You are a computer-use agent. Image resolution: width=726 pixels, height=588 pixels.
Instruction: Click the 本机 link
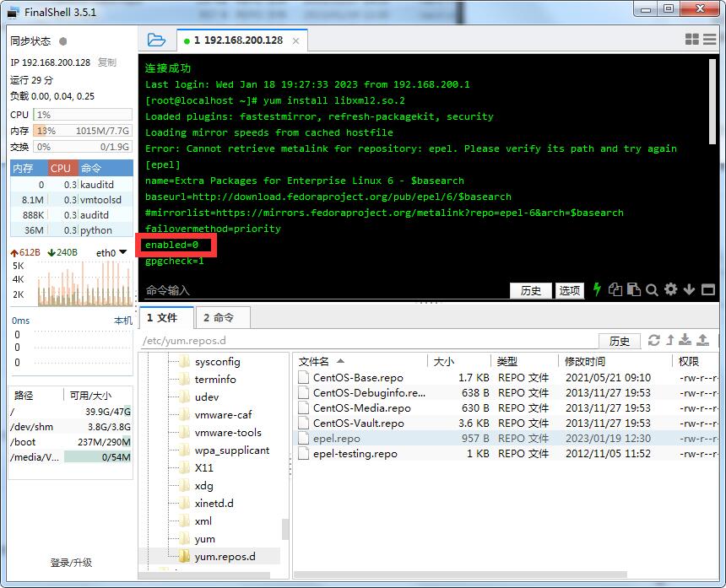tap(123, 320)
